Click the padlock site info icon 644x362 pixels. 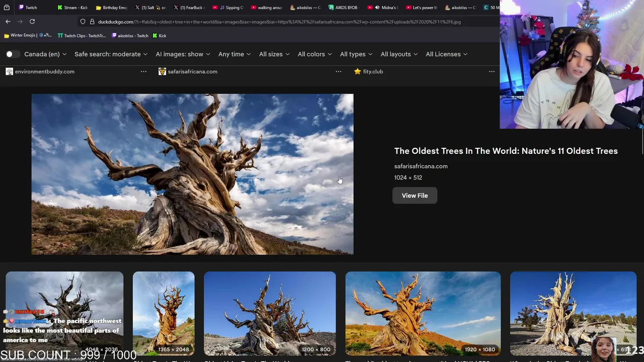pyautogui.click(x=92, y=22)
